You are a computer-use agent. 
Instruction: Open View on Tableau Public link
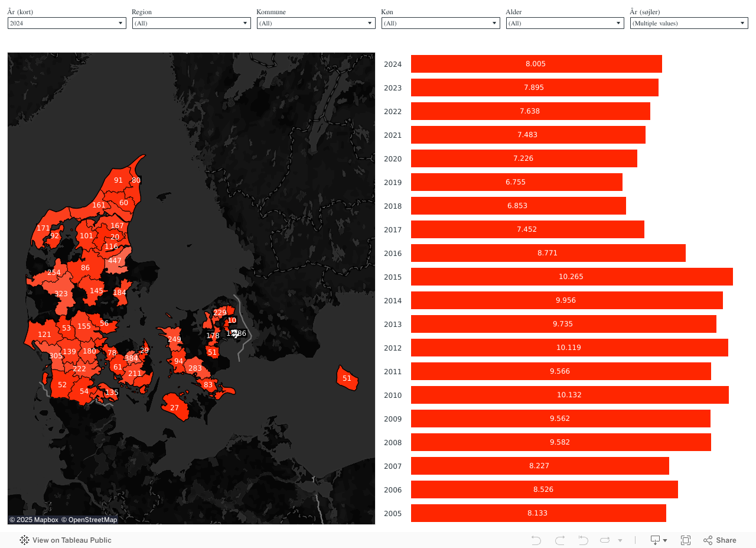66,540
